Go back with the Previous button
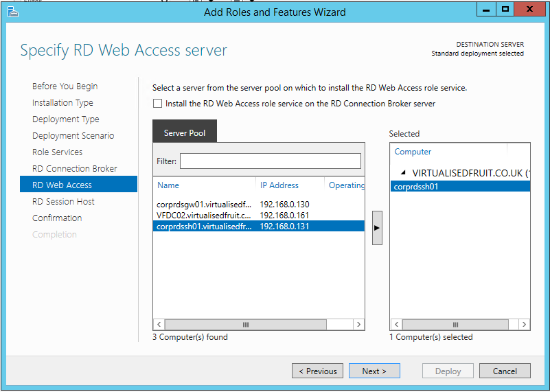The height and width of the screenshot is (392, 550). [x=318, y=371]
